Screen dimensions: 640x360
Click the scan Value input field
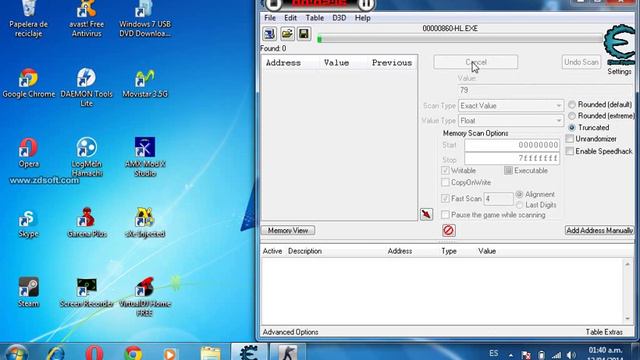tap(546, 90)
